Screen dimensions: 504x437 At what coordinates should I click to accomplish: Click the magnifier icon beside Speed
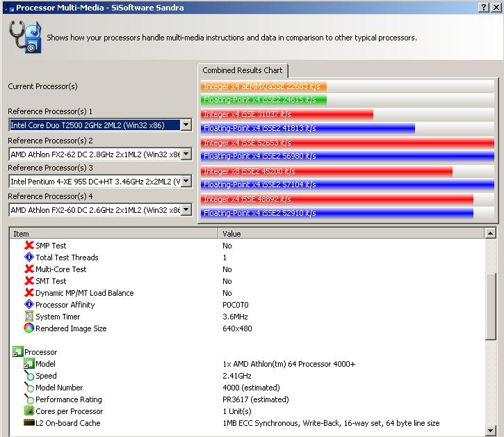pyautogui.click(x=29, y=375)
